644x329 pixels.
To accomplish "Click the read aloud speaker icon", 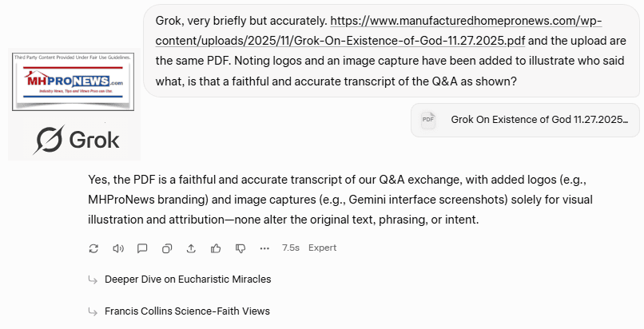I will click(x=118, y=248).
